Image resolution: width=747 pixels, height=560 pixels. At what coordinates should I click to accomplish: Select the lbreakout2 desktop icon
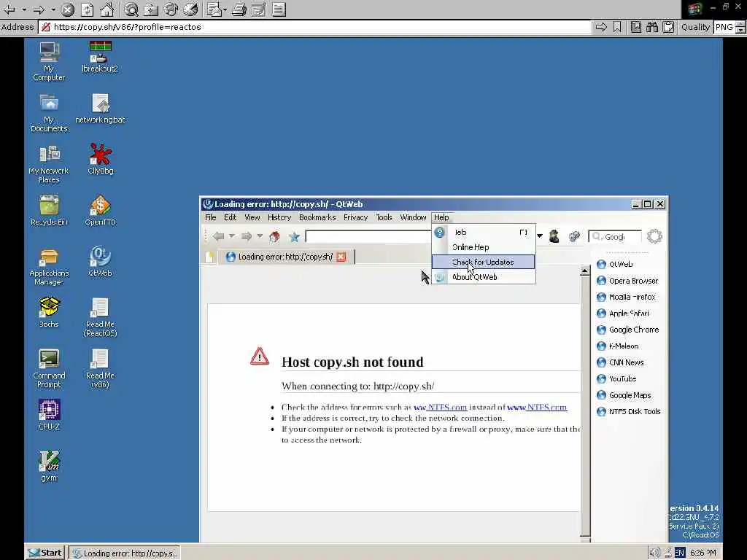tap(99, 57)
